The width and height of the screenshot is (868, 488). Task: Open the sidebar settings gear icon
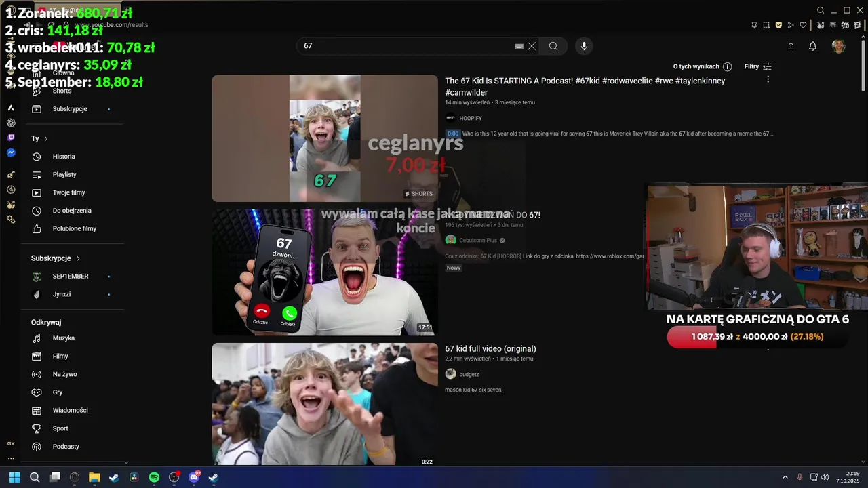[x=11, y=220]
